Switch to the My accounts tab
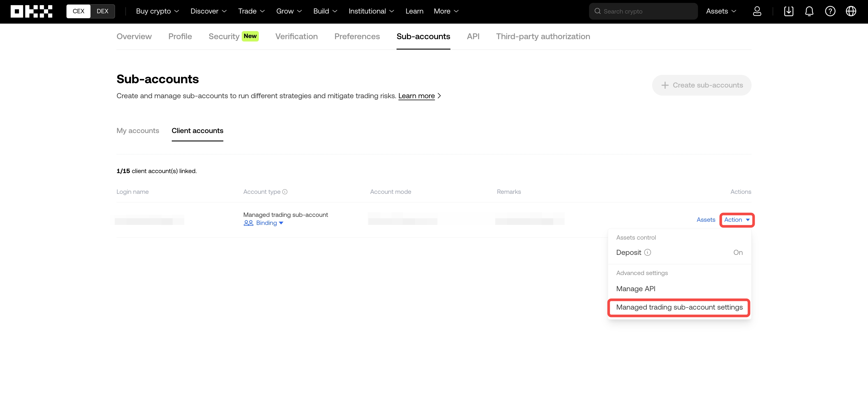This screenshot has width=868, height=398. (137, 131)
